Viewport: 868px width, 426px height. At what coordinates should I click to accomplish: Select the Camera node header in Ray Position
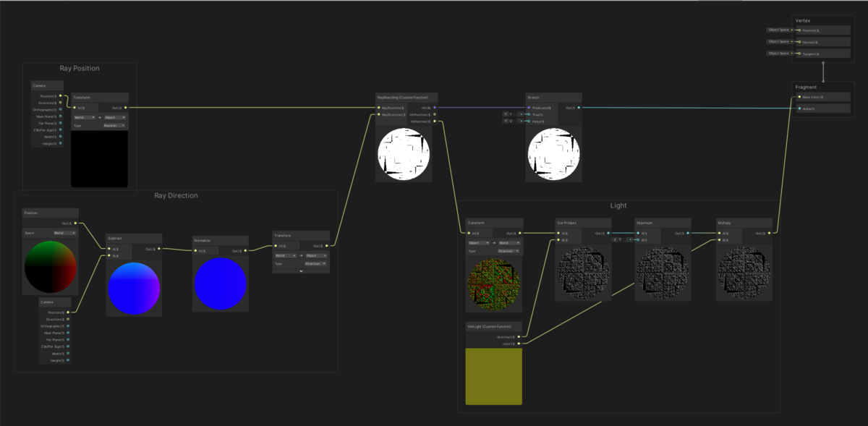(x=48, y=85)
